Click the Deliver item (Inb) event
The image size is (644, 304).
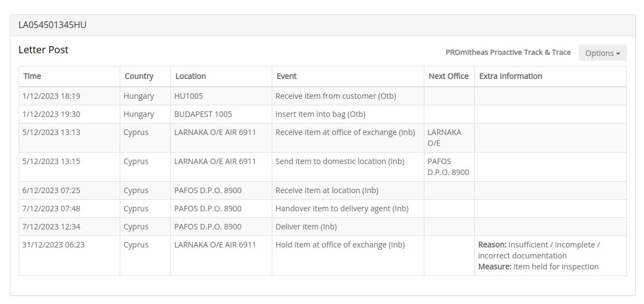(306, 227)
